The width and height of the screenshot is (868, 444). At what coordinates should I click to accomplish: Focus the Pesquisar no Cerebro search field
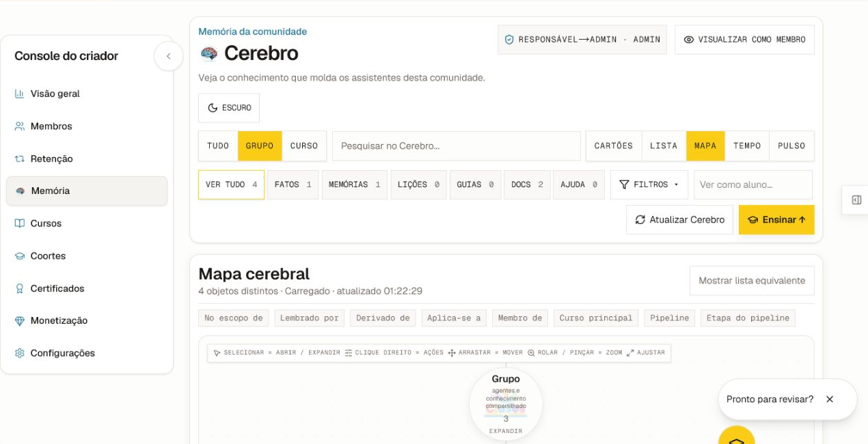[457, 146]
